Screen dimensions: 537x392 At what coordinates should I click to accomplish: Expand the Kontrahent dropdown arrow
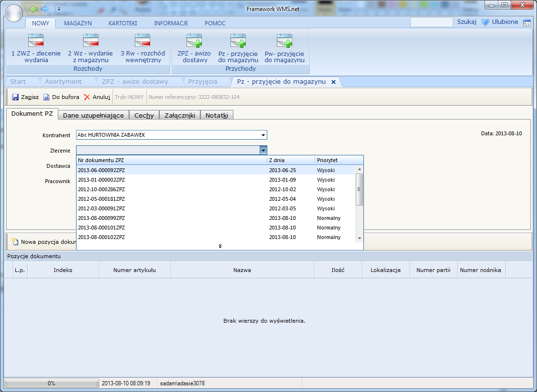(x=263, y=135)
